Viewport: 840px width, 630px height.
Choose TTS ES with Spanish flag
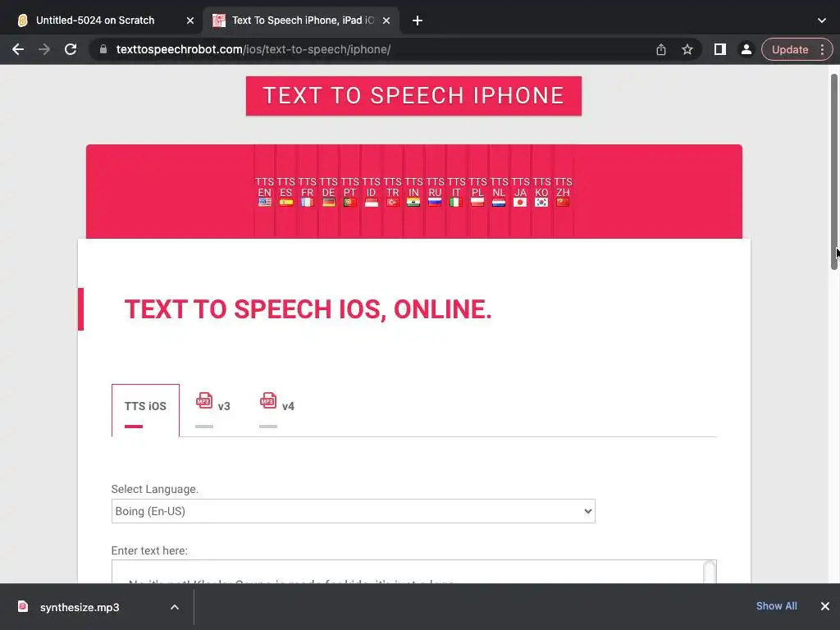[286, 192]
